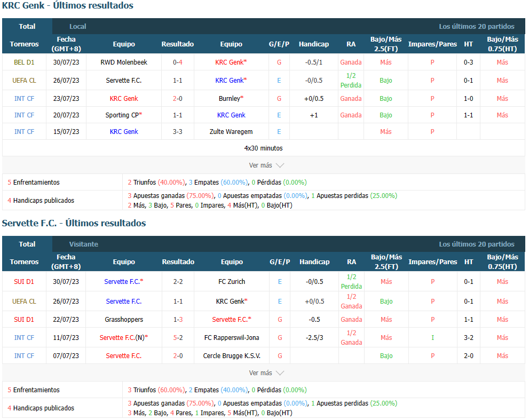529x420 pixels.
Task: Click the G/E/P column header in KRC Genk table
Action: pyautogui.click(x=279, y=44)
